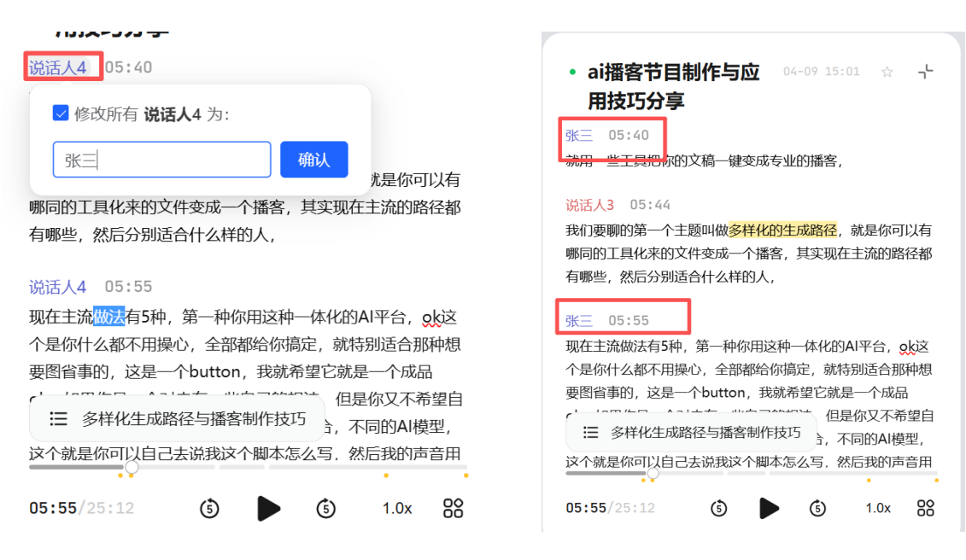This screenshot has width=966, height=560.
Task: Click the 05:44 timestamp in right panel
Action: [650, 205]
